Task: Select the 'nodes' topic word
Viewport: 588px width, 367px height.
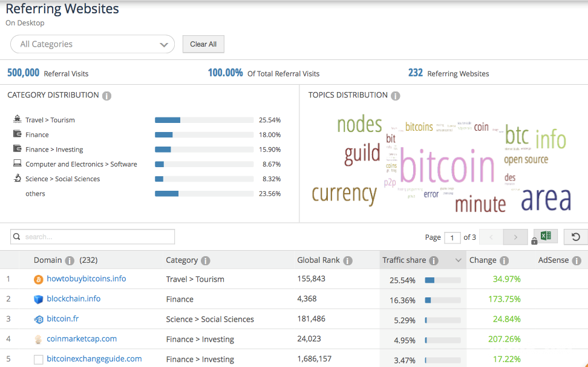Action: pos(359,125)
